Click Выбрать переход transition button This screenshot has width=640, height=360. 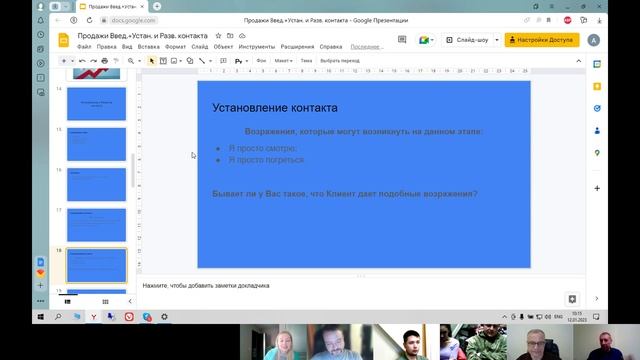click(340, 61)
